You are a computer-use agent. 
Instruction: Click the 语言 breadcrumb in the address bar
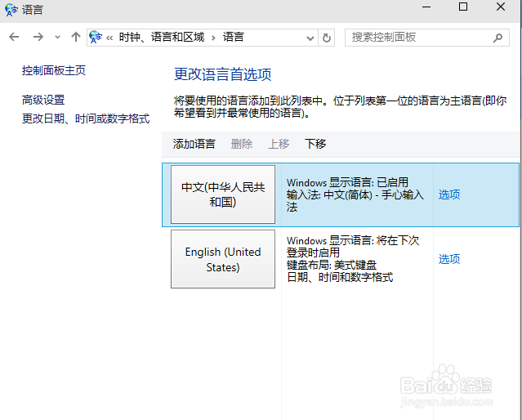tap(234, 37)
